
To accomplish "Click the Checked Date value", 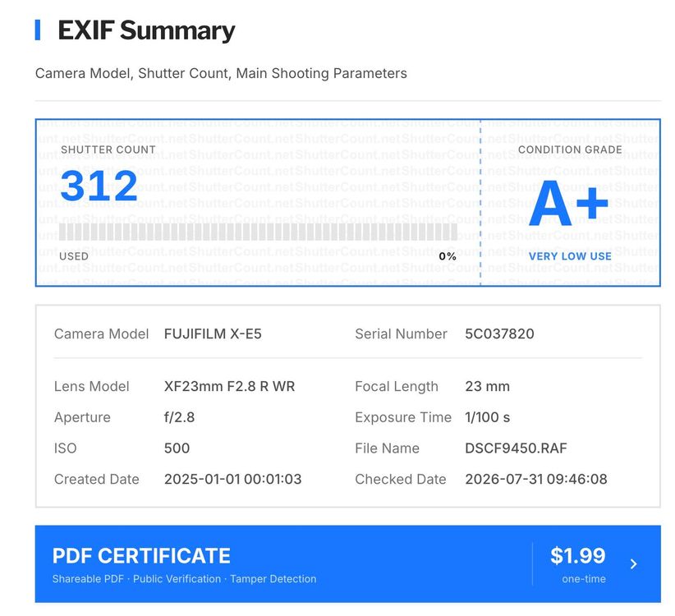I will [x=536, y=479].
